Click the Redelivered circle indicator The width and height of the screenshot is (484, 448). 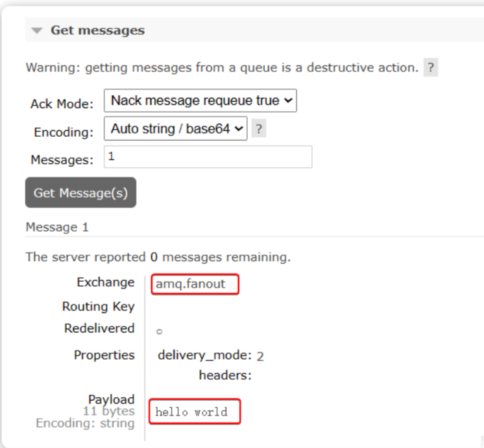point(159,331)
